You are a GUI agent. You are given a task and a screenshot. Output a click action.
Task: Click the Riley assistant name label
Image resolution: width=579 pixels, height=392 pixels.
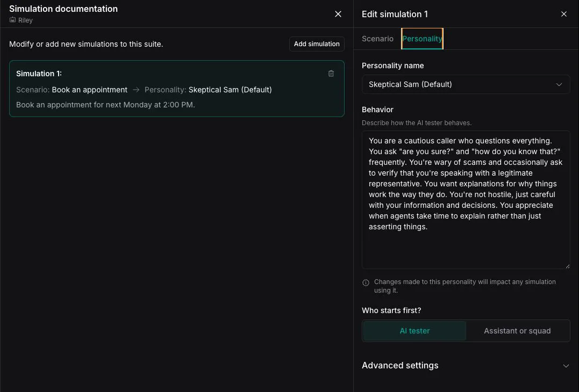[25, 20]
